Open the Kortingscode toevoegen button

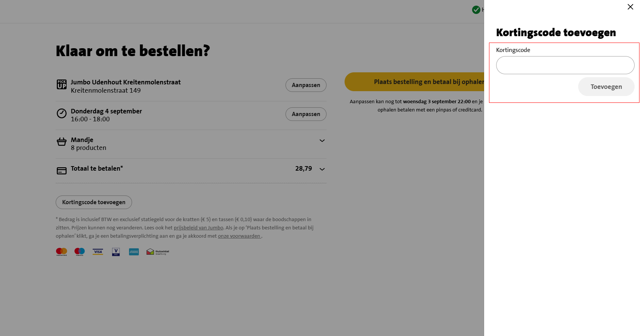pos(94,202)
